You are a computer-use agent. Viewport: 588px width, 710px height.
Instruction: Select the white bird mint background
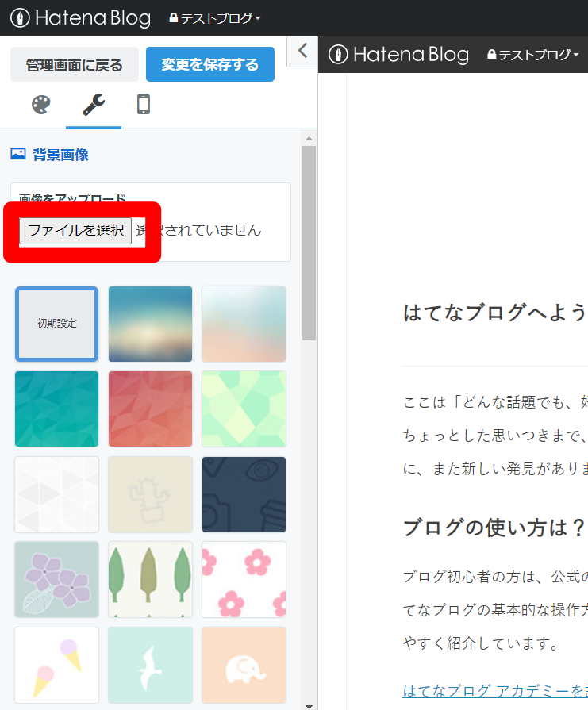click(x=151, y=665)
